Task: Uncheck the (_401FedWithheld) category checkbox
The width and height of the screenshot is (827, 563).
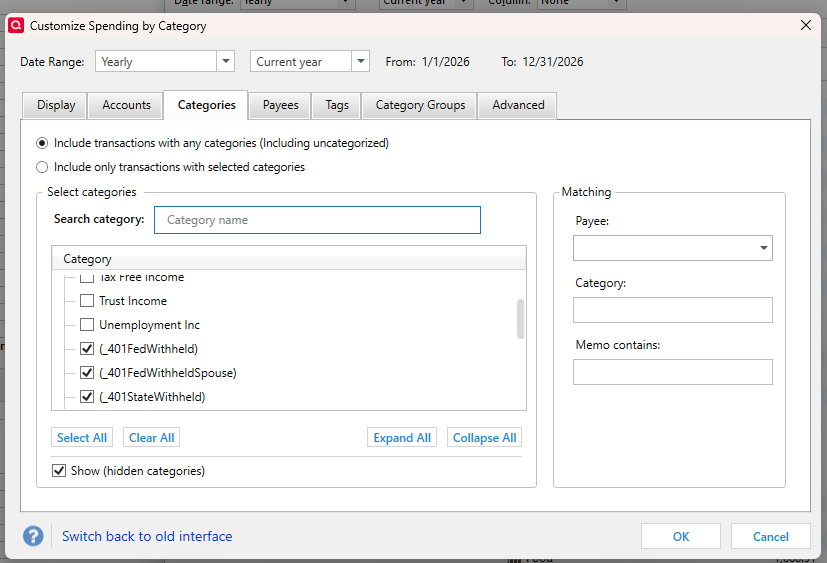Action: pyautogui.click(x=87, y=349)
